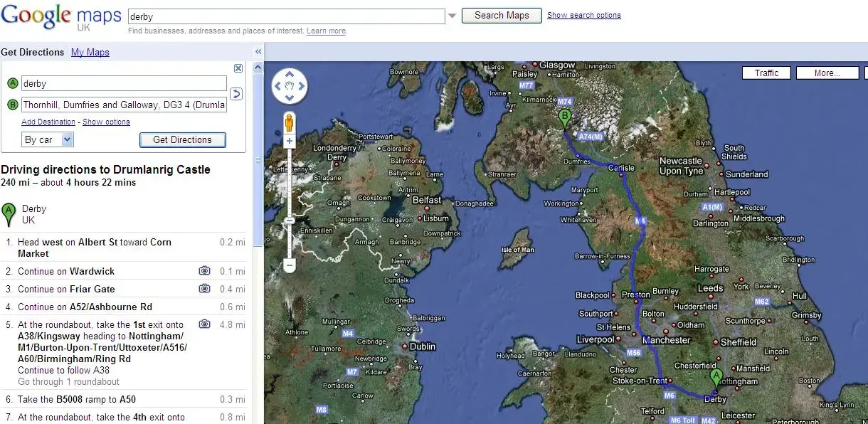
Task: Click the Glasgow label on the map
Action: pyautogui.click(x=557, y=65)
